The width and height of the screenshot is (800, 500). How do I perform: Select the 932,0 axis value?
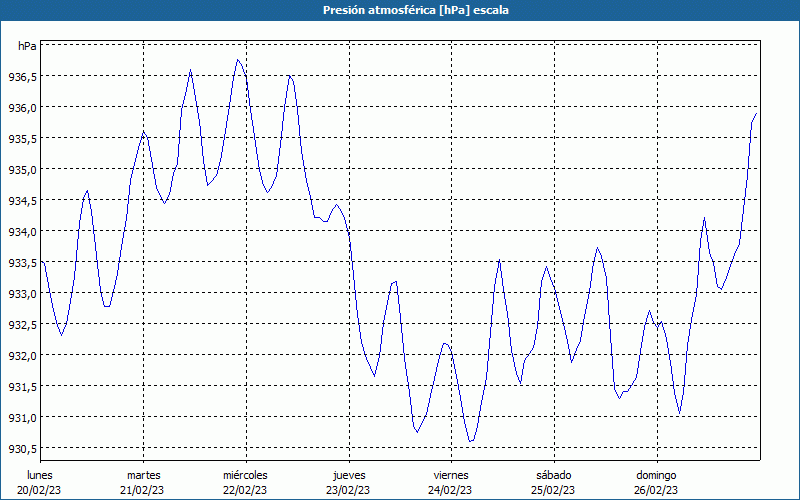(22, 355)
